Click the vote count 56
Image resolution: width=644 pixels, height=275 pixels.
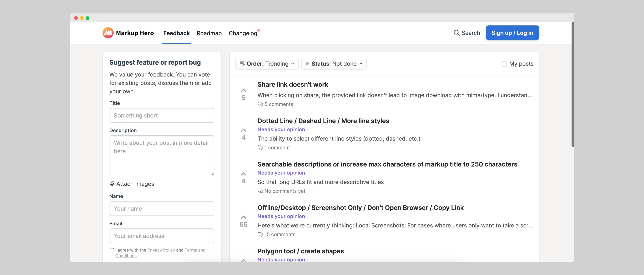[243, 225]
